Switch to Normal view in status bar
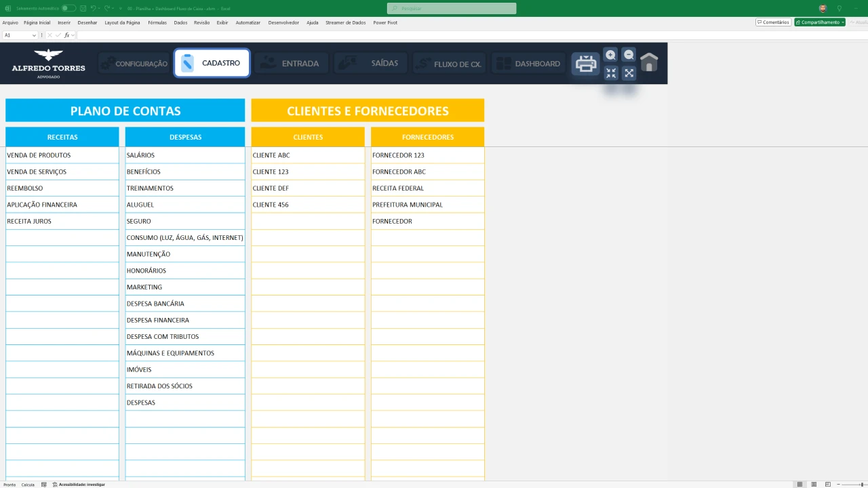 click(800, 485)
